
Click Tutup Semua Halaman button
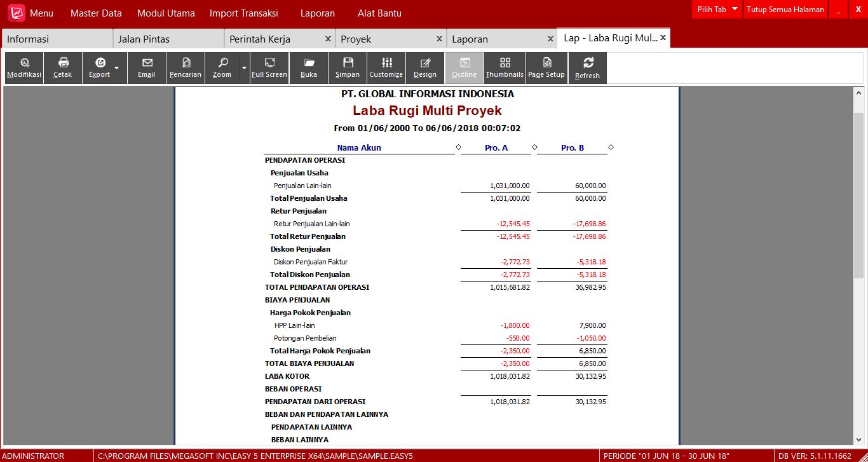[x=785, y=10]
